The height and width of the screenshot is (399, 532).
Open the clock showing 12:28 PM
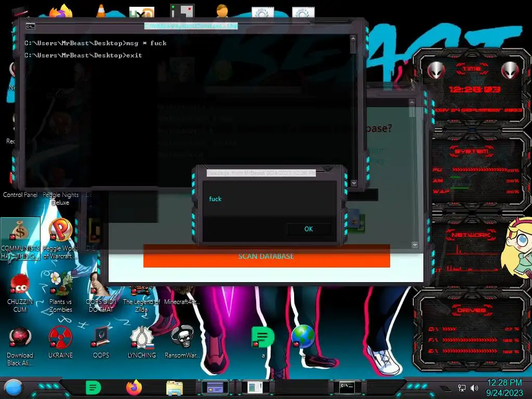(x=504, y=388)
